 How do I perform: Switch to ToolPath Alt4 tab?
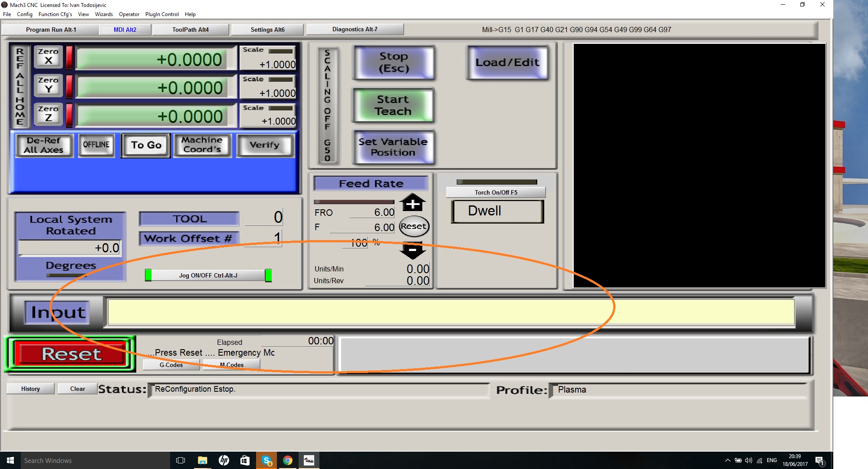click(x=190, y=30)
